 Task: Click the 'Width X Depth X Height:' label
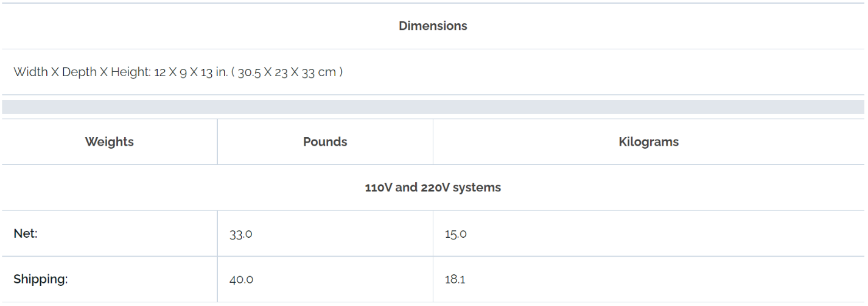click(x=82, y=72)
